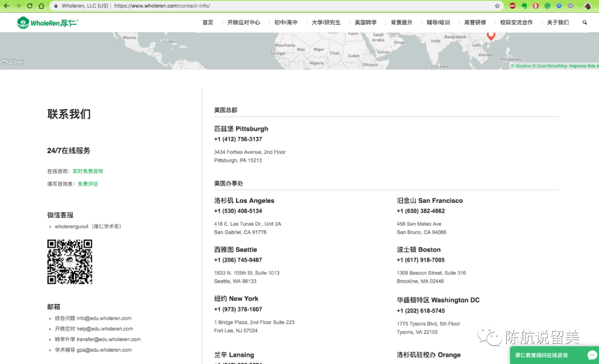Open the AdBlock Plus extension icon
The image size is (599, 364).
512,6
